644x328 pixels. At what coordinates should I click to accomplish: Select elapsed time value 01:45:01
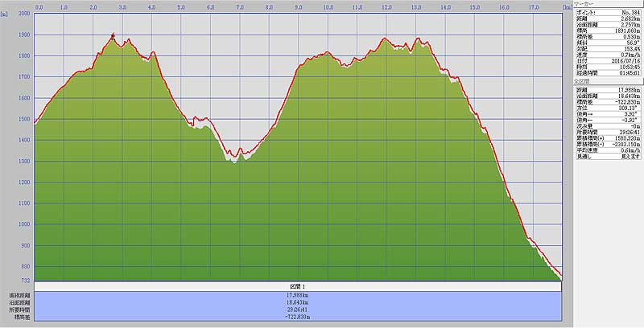tap(631, 73)
